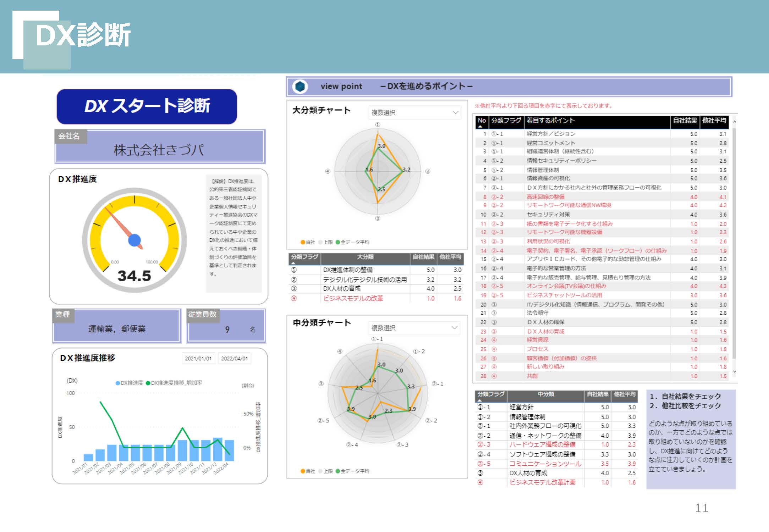Click the 他社平均 column header in the main table
This screenshot has width=769, height=532.
pyautogui.click(x=714, y=121)
